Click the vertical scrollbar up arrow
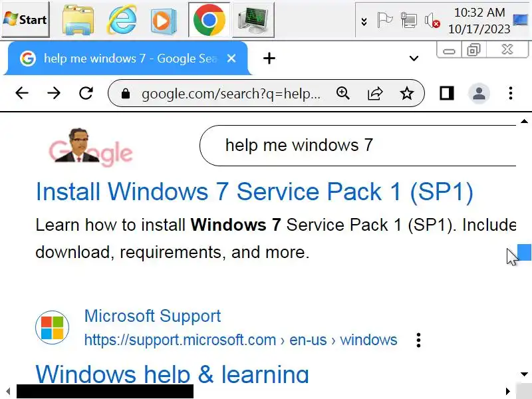This screenshot has height=399, width=532. [524, 121]
